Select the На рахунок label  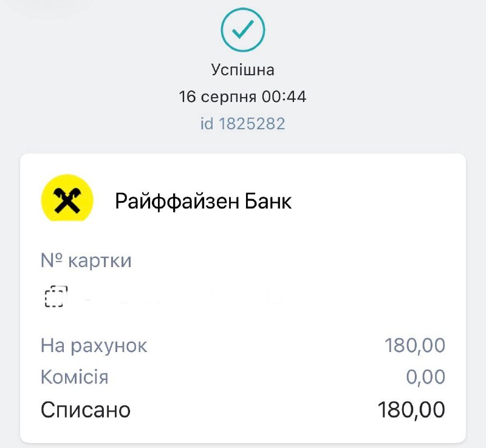tap(94, 346)
